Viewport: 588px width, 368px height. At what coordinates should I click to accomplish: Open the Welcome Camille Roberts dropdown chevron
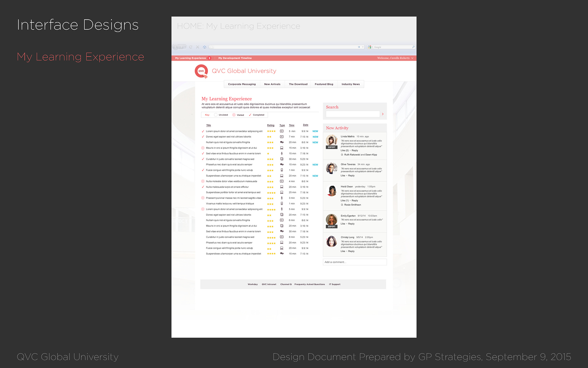412,58
